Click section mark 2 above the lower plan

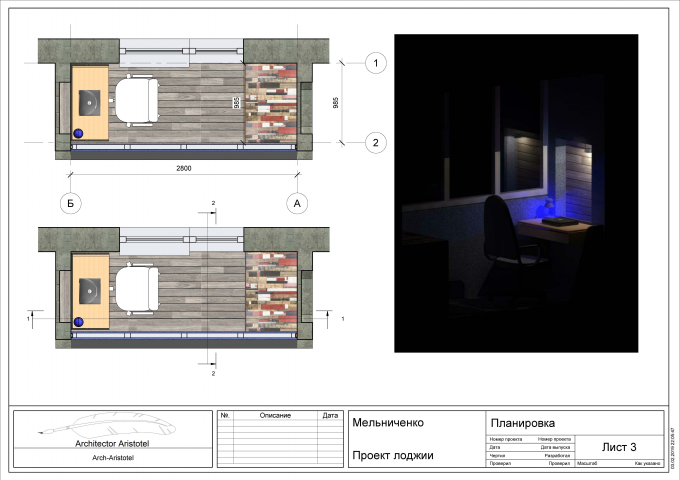213,203
